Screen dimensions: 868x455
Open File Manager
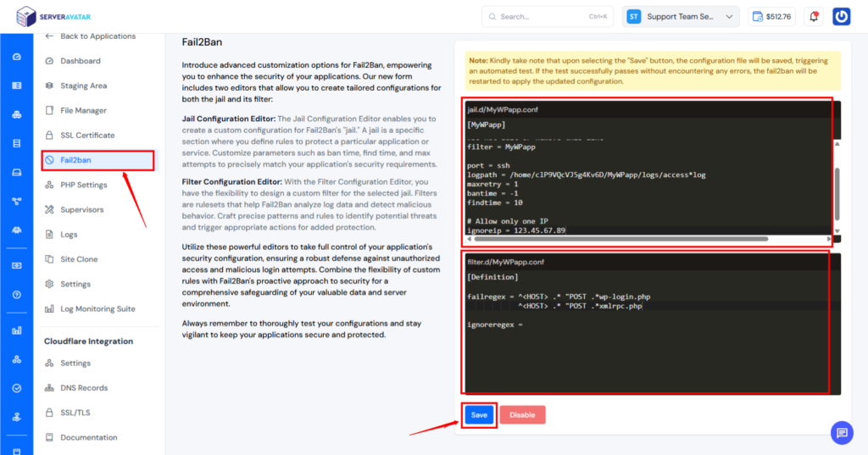(84, 110)
